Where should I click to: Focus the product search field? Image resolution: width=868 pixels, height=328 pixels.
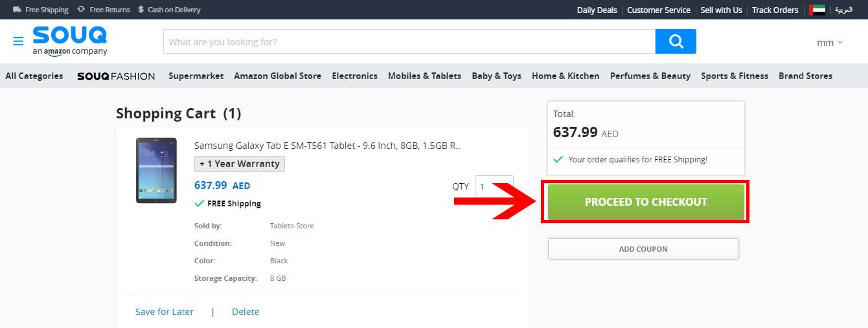pyautogui.click(x=409, y=42)
